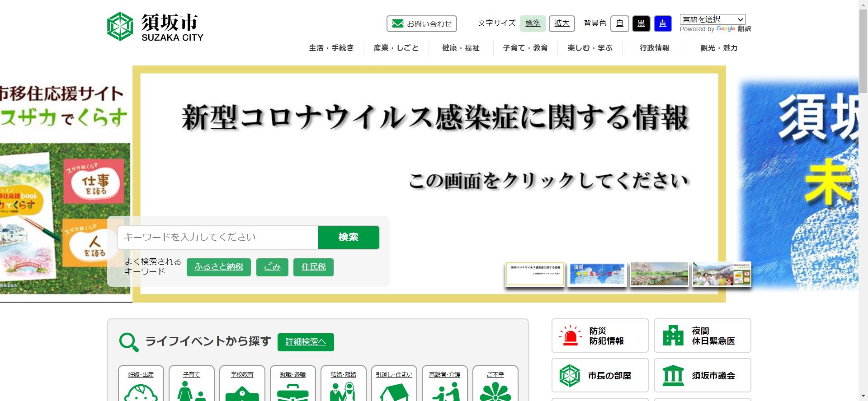The width and height of the screenshot is (868, 401).
Task: Expand the 生活・手続き navigation menu
Action: click(331, 48)
